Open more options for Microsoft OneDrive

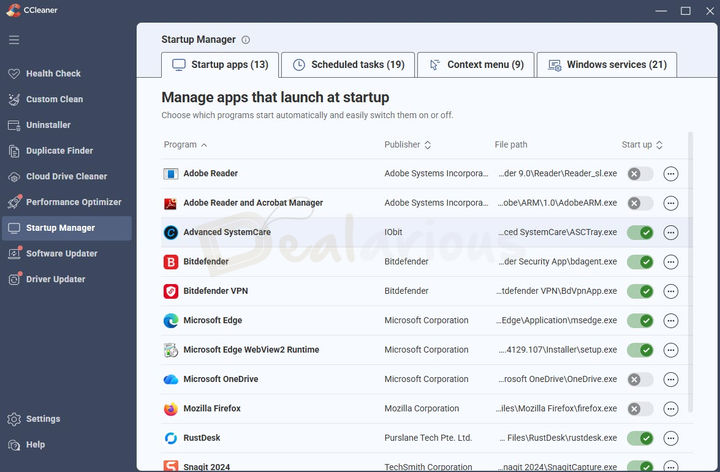(x=671, y=380)
